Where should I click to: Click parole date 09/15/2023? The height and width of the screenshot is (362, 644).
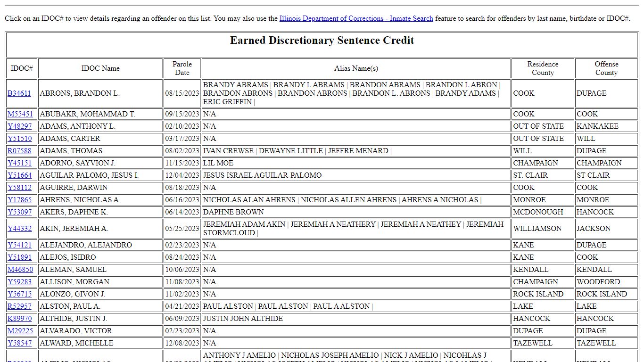pyautogui.click(x=182, y=114)
